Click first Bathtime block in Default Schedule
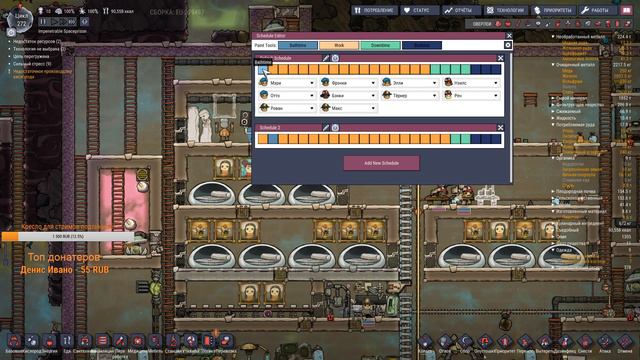640x360 pixels. [263, 69]
